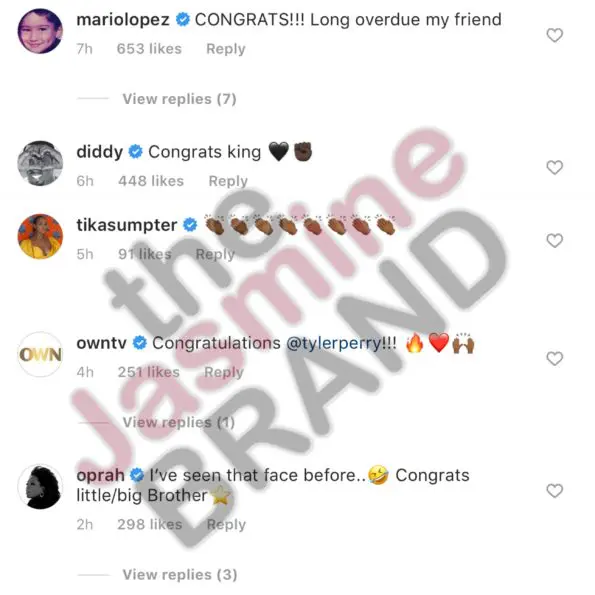This screenshot has height=595, width=595.
Task: Open tikasumpter's profile avatar
Action: (40, 236)
